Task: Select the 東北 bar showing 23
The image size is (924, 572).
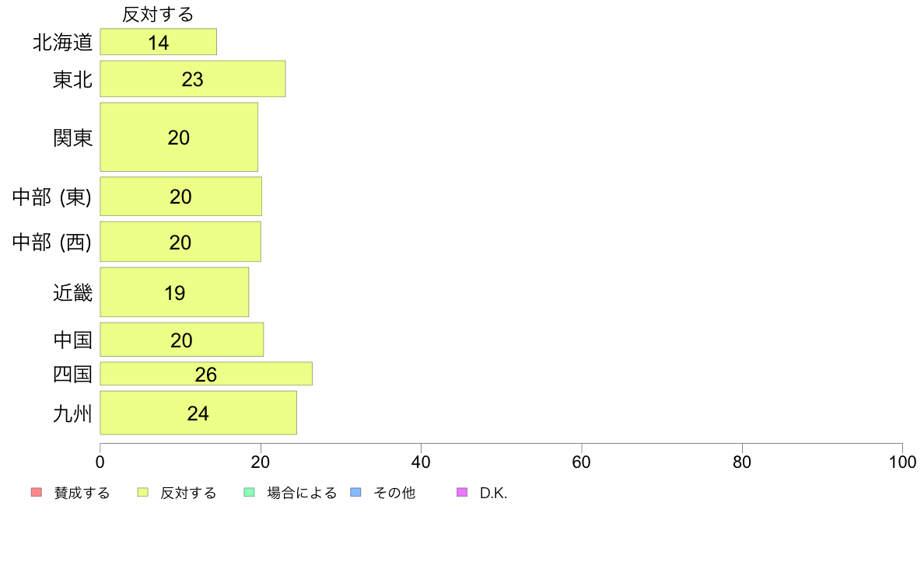Action: click(193, 78)
